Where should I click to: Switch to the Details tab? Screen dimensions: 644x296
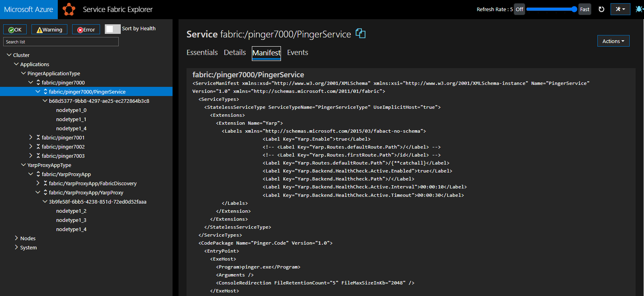pos(235,53)
